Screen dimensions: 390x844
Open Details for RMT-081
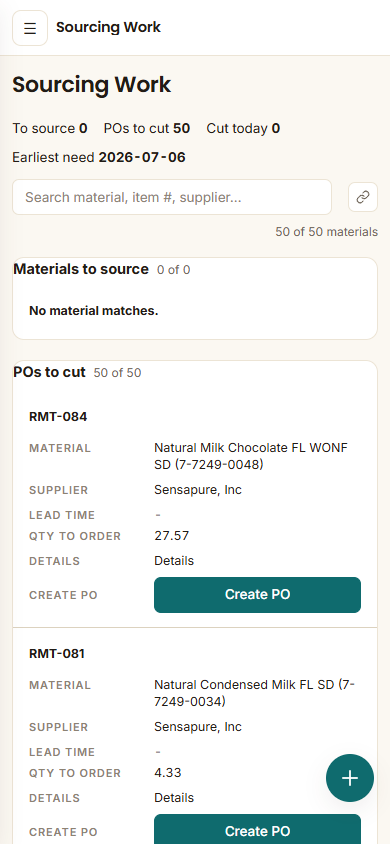coord(174,798)
